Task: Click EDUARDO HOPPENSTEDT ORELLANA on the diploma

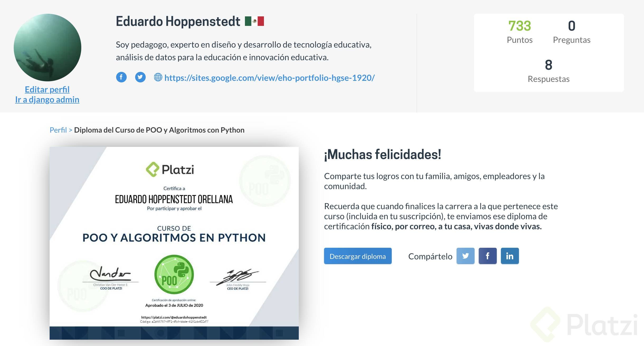Action: (174, 199)
